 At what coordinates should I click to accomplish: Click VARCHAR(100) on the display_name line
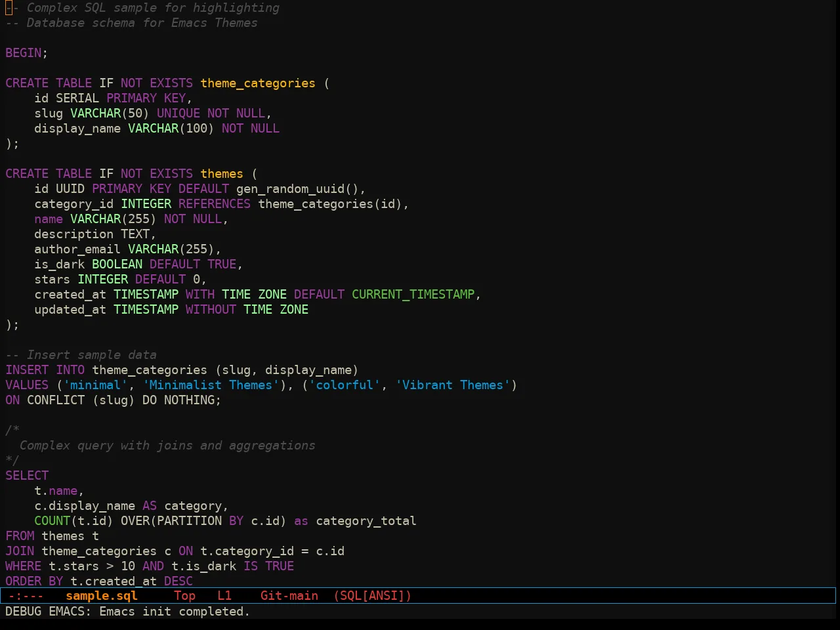(x=171, y=129)
